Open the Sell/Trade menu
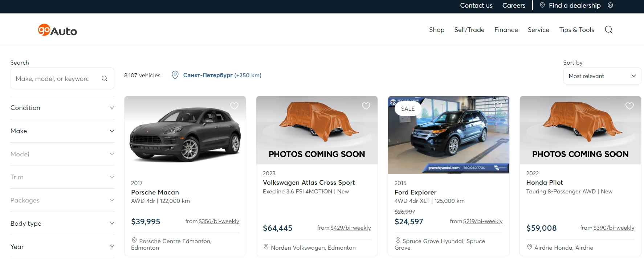The width and height of the screenshot is (644, 262). [469, 30]
